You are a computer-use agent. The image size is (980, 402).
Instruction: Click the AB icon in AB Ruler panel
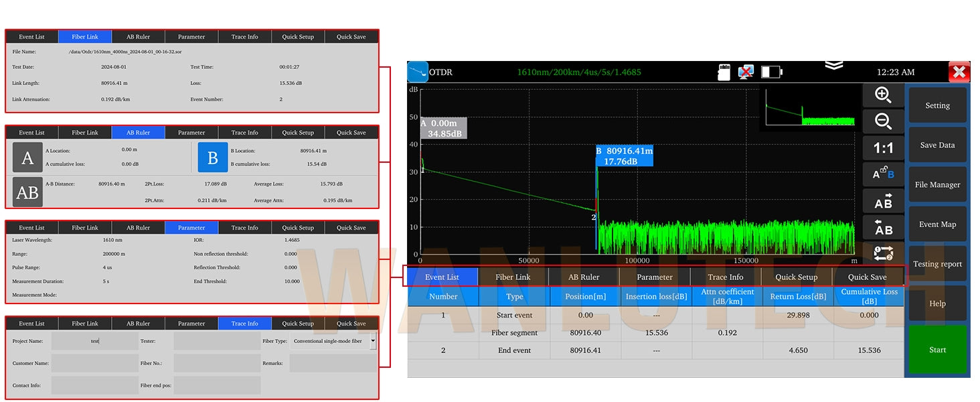click(x=27, y=192)
